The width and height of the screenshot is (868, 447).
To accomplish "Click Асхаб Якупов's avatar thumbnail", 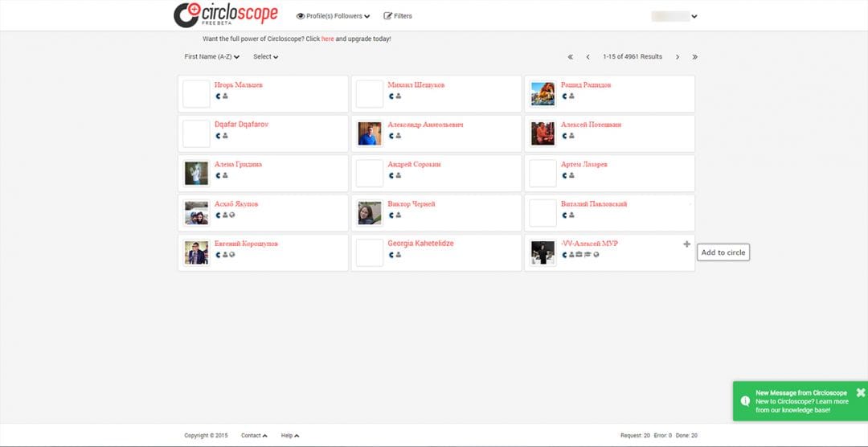I will 197,213.
